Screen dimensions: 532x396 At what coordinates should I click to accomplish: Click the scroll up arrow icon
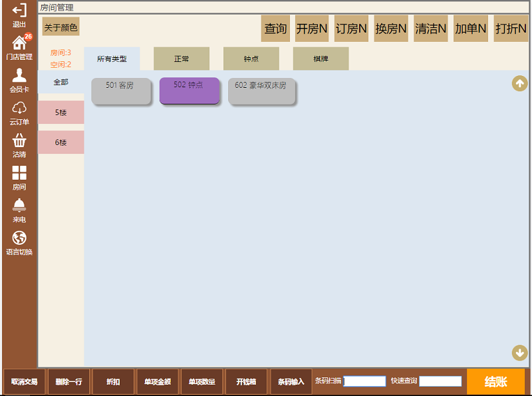click(x=519, y=84)
